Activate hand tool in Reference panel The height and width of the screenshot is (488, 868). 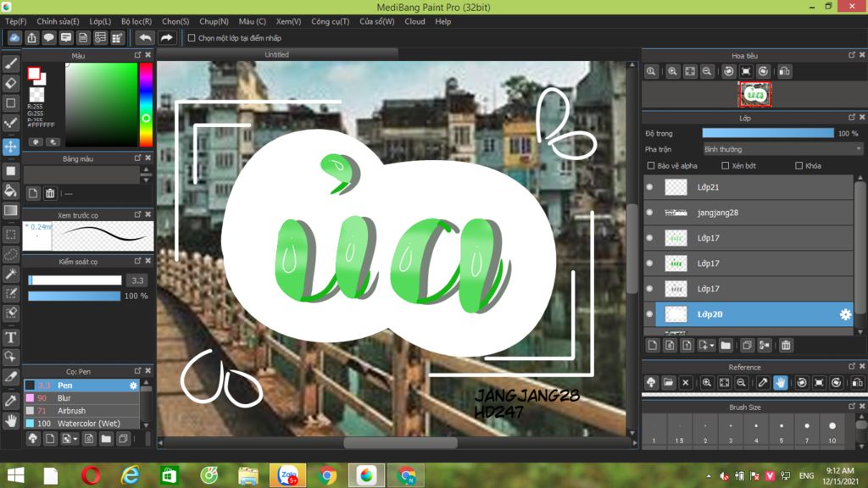point(780,383)
